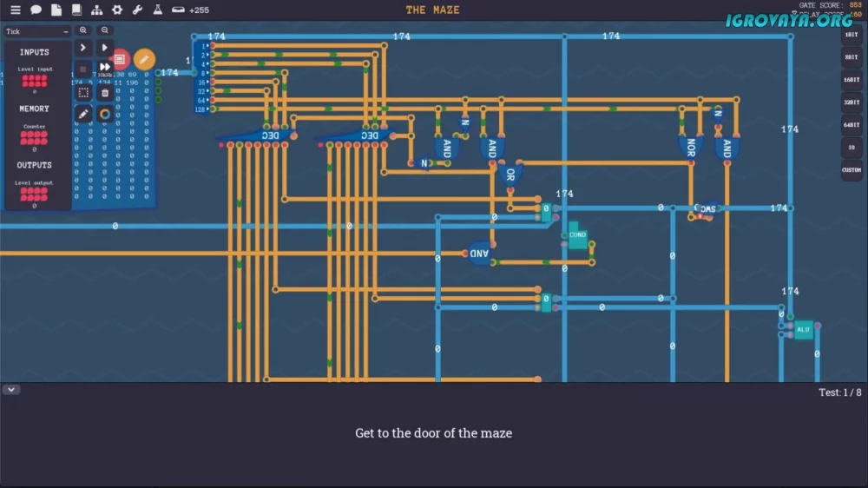Open the settings gear icon
Image resolution: width=868 pixels, height=488 pixels.
pyautogui.click(x=117, y=10)
